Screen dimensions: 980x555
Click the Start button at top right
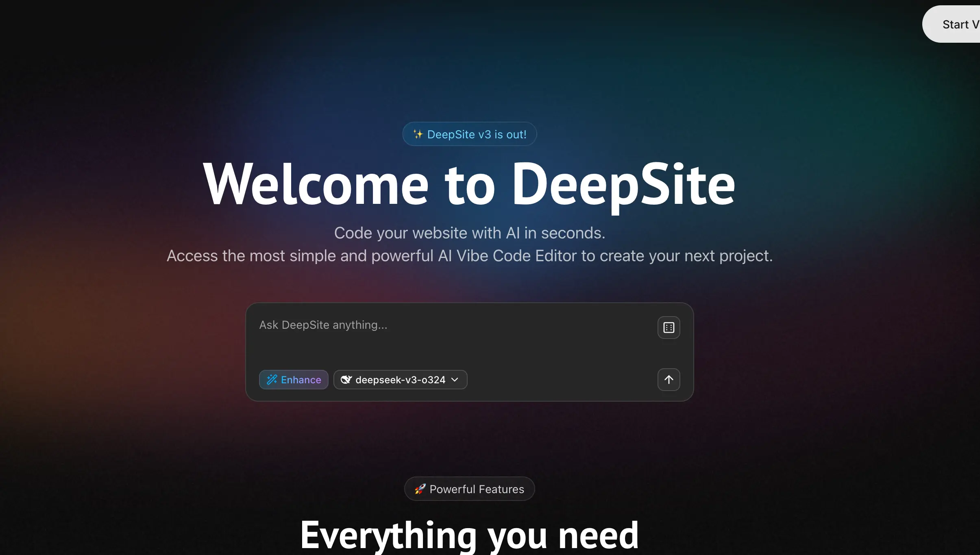(956, 24)
